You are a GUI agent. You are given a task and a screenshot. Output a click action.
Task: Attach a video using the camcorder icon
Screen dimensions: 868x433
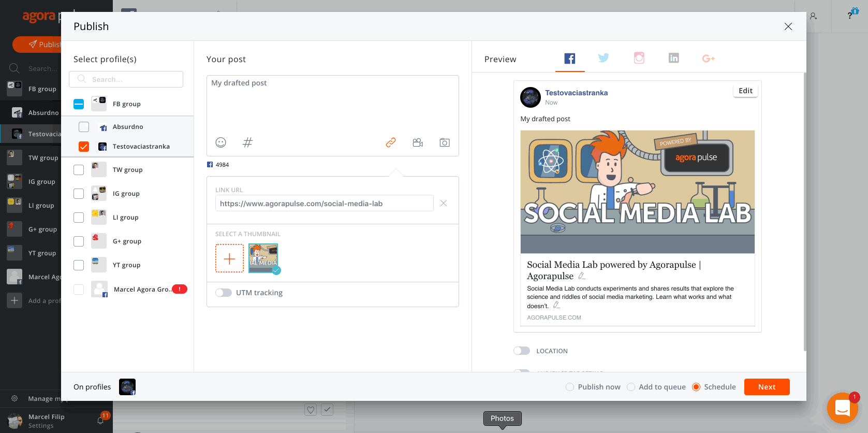point(418,142)
